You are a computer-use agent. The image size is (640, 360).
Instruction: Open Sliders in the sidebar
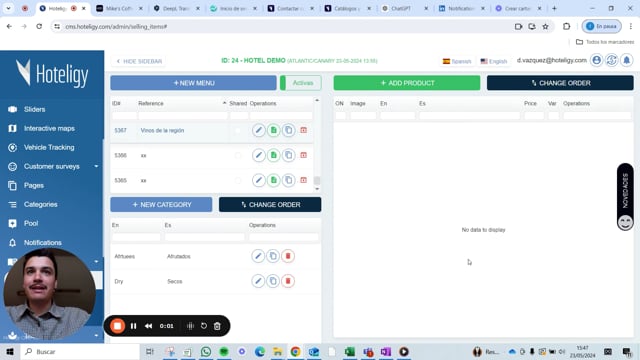[x=34, y=109]
